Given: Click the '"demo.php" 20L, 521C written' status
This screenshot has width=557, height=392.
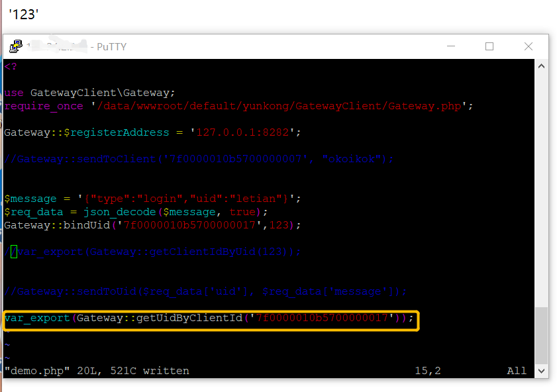Looking at the screenshot, I should 97,371.
